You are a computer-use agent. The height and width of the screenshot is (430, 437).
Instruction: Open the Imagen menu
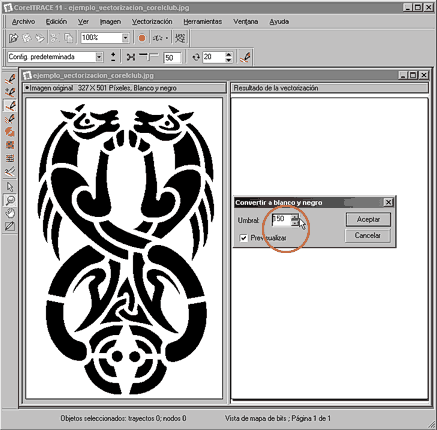(x=110, y=22)
